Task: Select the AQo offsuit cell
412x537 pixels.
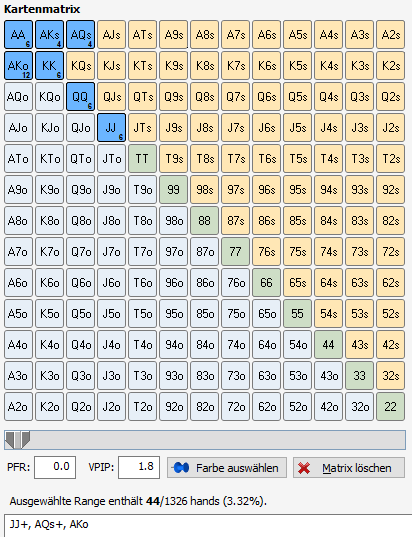Action: [x=18, y=97]
